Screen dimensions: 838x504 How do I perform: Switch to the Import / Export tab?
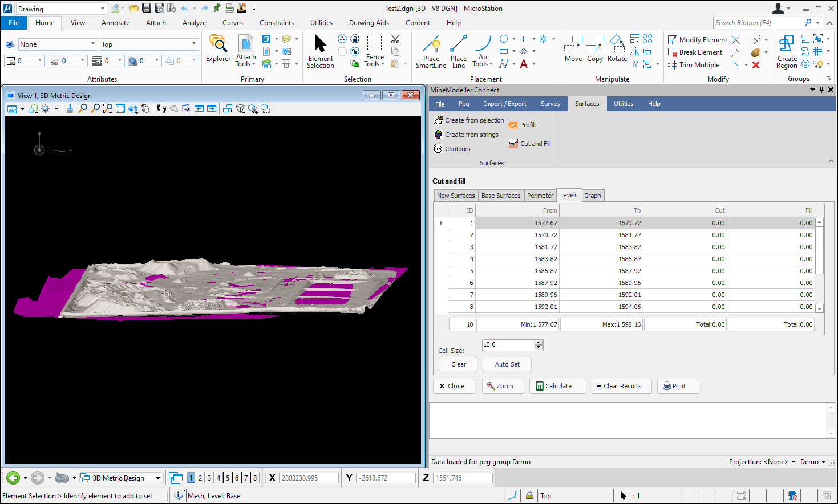pos(505,104)
